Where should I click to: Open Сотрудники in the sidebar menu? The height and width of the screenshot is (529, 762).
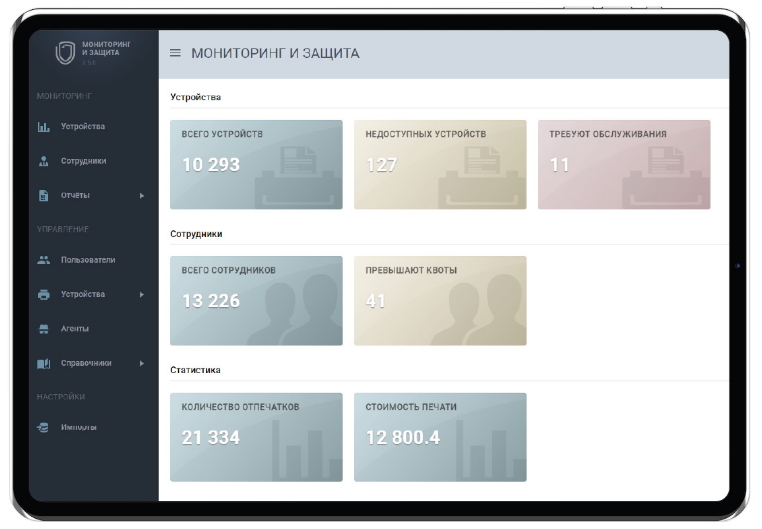tap(83, 161)
